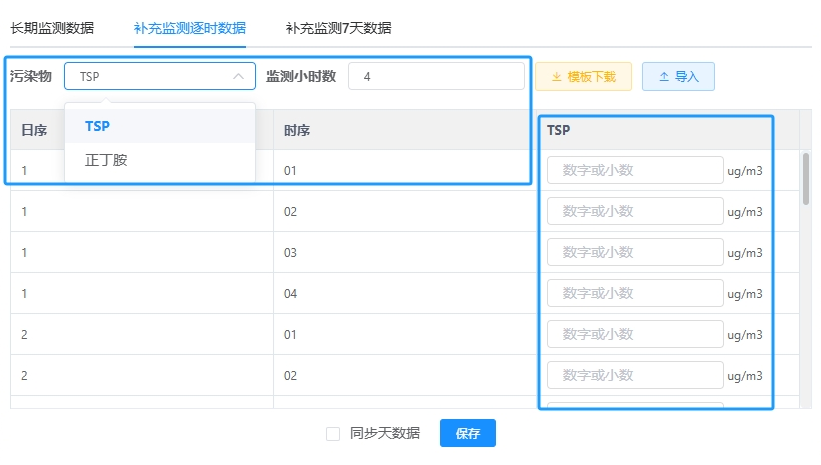Click the table's vertical scrollbar thumb
Image resolution: width=821 pixels, height=465 pixels.
[x=806, y=179]
